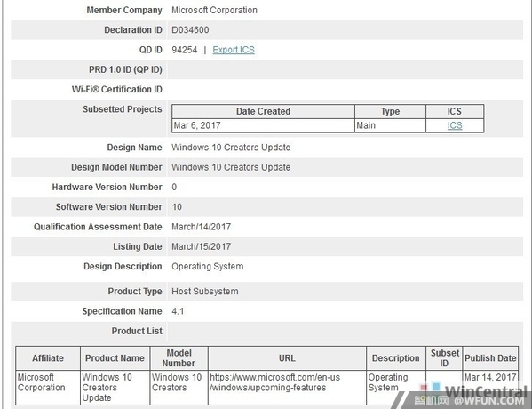Click the Product Type label
This screenshot has height=409, width=532.
coord(135,292)
